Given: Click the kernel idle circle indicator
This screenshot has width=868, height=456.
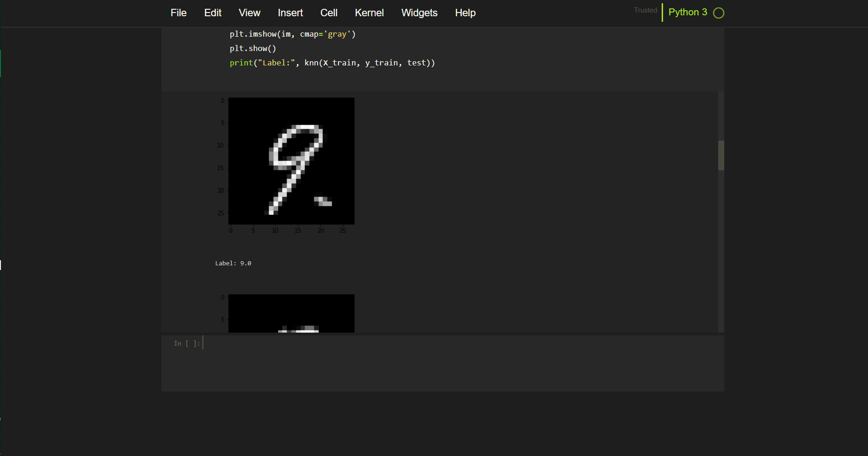Looking at the screenshot, I should 718,13.
